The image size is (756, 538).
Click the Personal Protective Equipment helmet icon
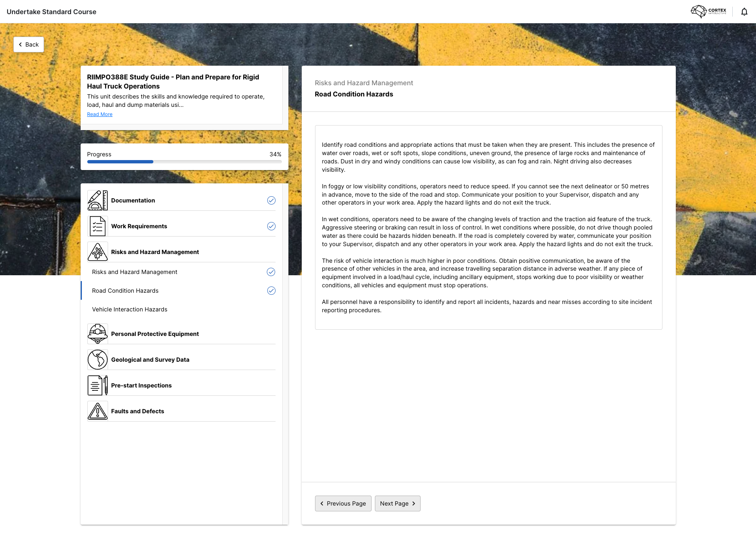point(98,334)
